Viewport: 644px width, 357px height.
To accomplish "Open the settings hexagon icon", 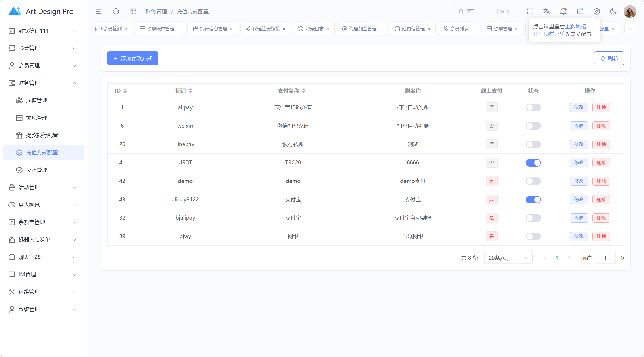I will tap(597, 11).
